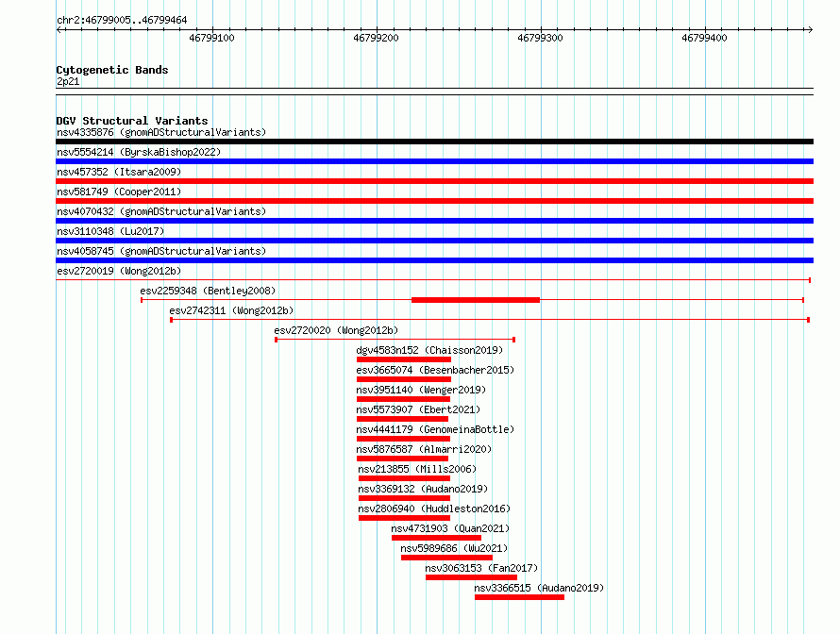Click red bar under nsv2806940
Viewport: 840px width, 634px height.
405,518
